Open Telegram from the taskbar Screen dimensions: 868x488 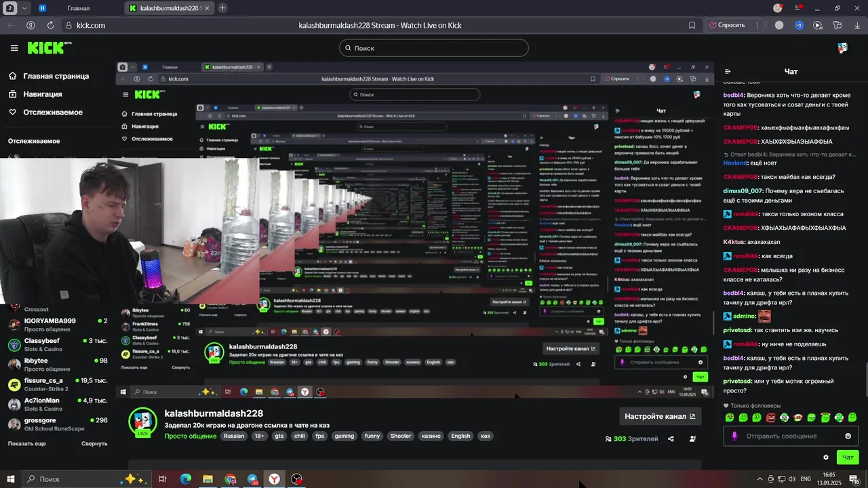[252, 479]
